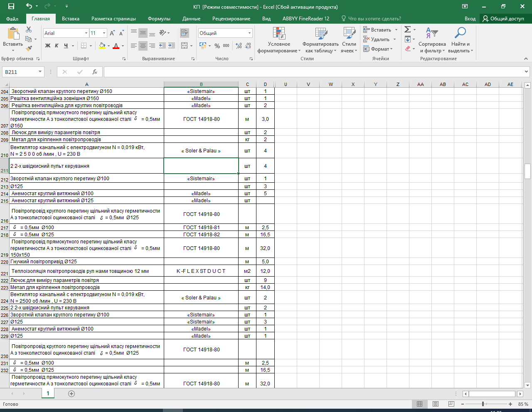Open the Name Box dropdown next to B211
Screen dimensions: 532x412
click(x=40, y=72)
